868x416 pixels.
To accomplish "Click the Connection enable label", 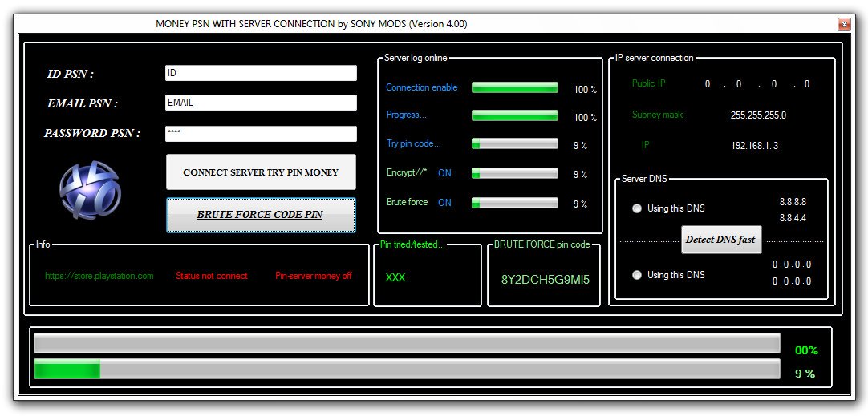I will tap(422, 87).
